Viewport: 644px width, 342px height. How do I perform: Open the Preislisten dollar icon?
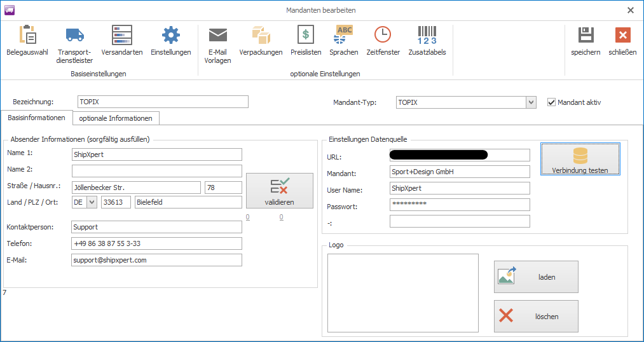click(x=306, y=35)
